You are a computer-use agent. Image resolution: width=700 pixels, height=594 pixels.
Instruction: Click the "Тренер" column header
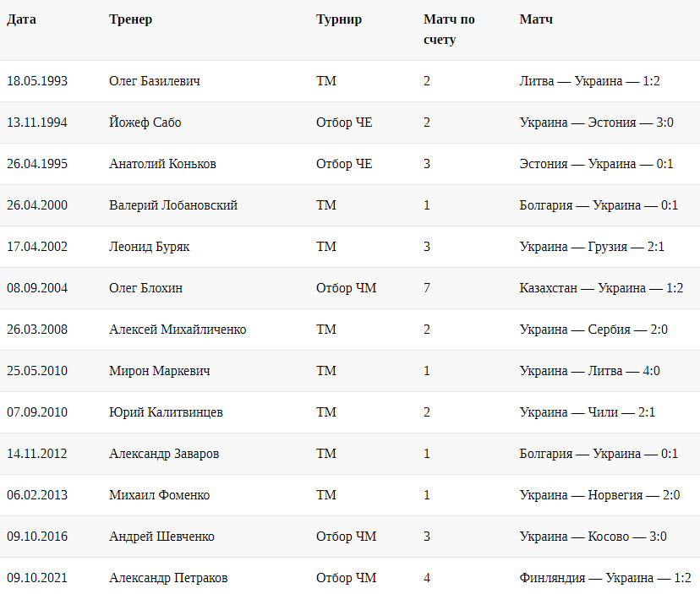coord(130,19)
